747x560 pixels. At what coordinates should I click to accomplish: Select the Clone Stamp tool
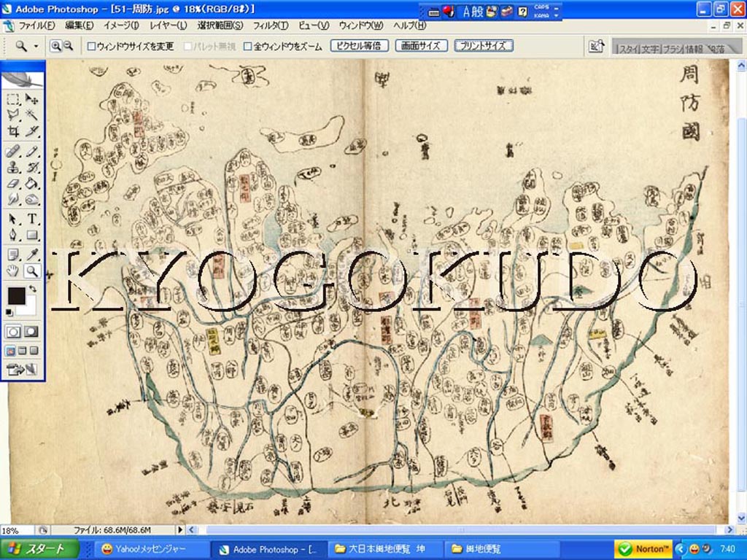coord(13,168)
